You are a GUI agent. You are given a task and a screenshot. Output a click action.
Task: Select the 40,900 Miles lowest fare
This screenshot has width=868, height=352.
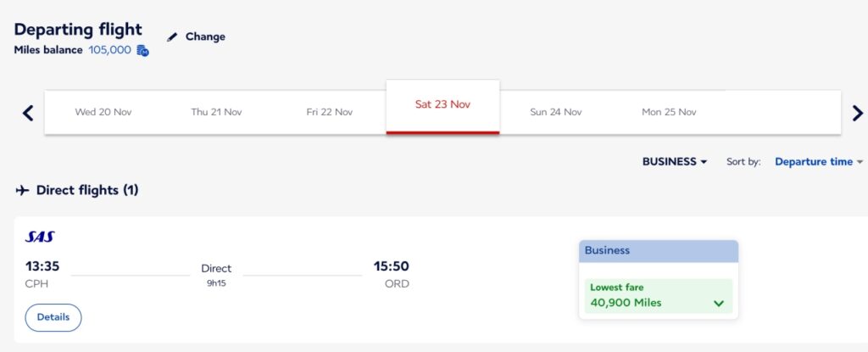[x=658, y=296]
